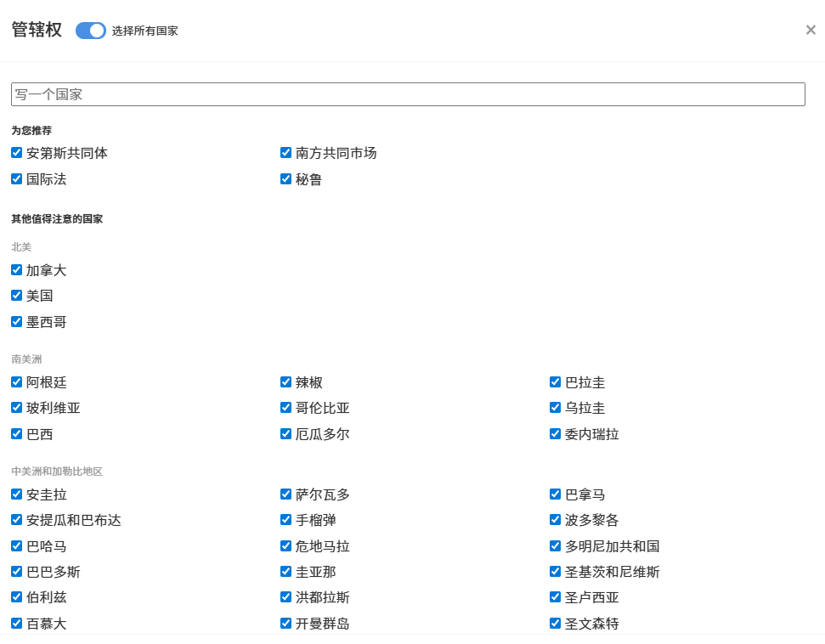Deselect the 多明尼加共和国 checkbox
Image resolution: width=825 pixels, height=644 pixels.
556,546
